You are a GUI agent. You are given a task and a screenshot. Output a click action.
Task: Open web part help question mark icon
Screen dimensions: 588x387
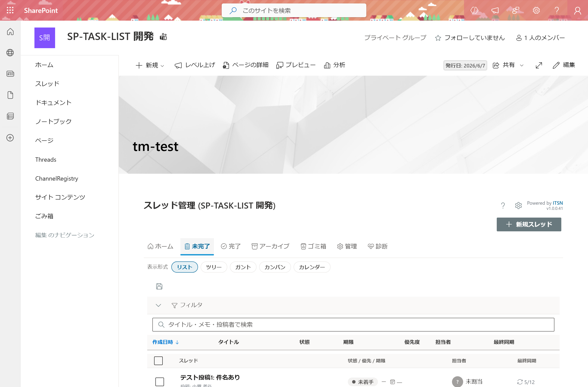click(503, 205)
